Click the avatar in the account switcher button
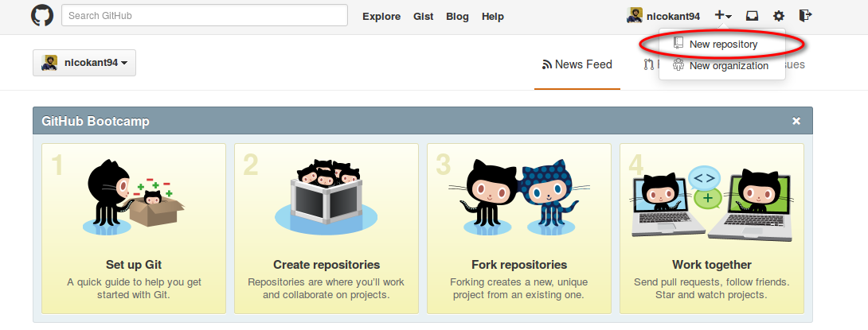 [x=50, y=63]
